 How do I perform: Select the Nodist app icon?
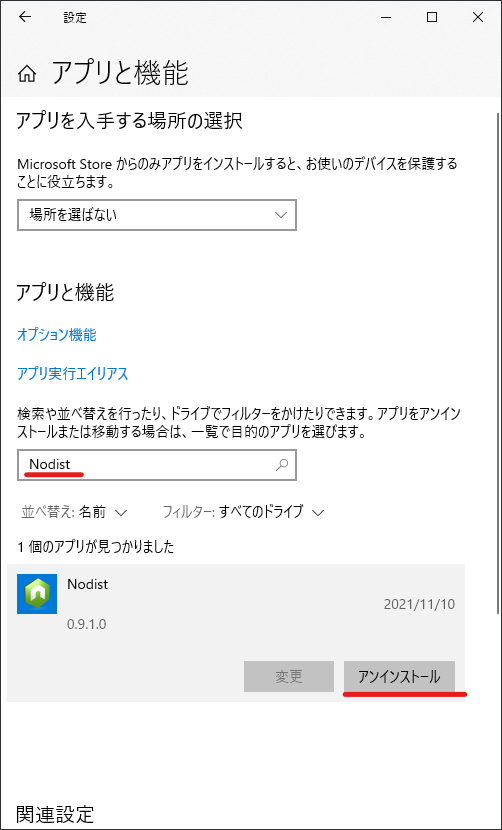[37, 594]
